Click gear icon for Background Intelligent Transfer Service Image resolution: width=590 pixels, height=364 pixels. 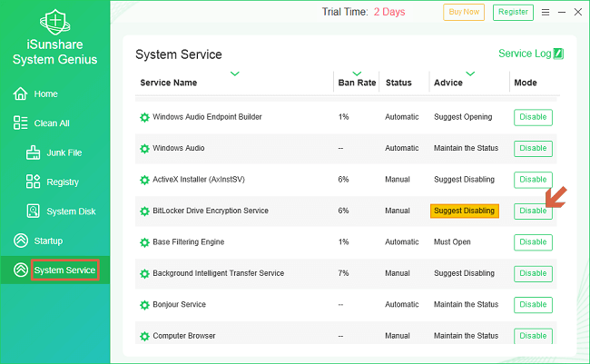144,273
